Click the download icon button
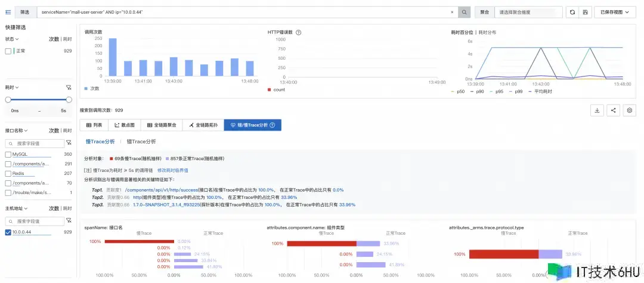Screen dimensions: 644x283 pos(597,110)
